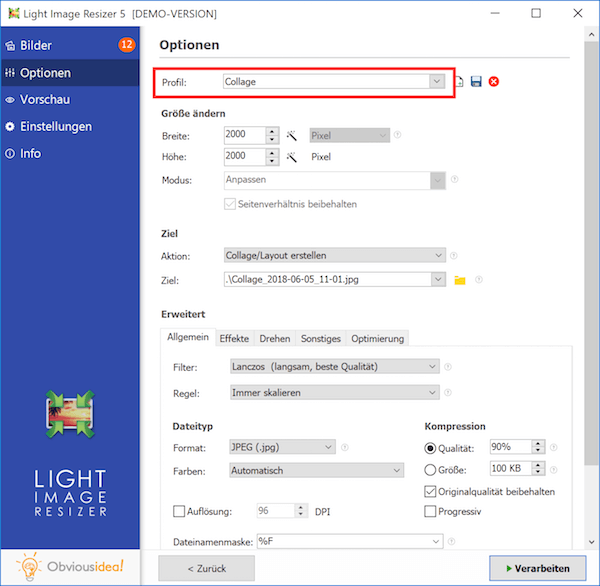Go to Einstellungen in sidebar
600x586 pixels.
[70, 126]
